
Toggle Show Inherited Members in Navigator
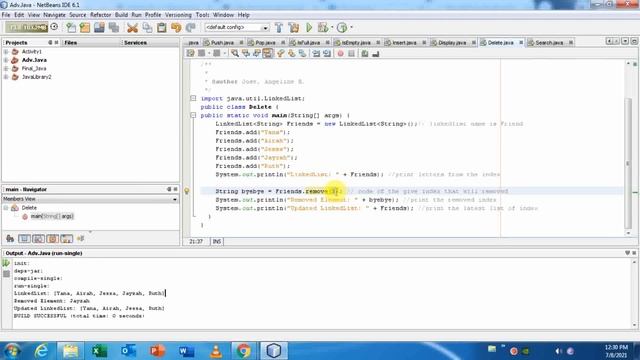(10, 238)
